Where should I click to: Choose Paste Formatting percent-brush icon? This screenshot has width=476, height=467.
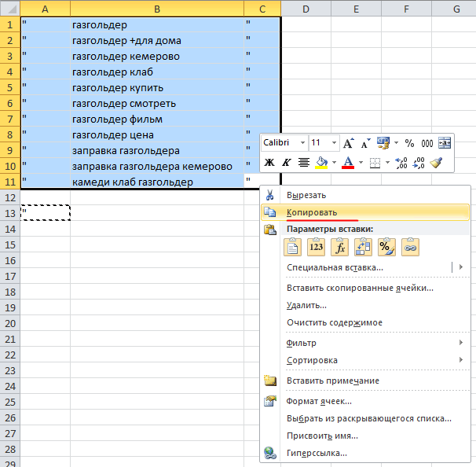[386, 247]
